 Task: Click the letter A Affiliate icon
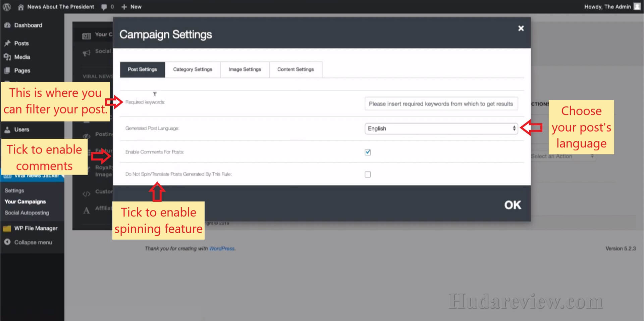click(87, 211)
